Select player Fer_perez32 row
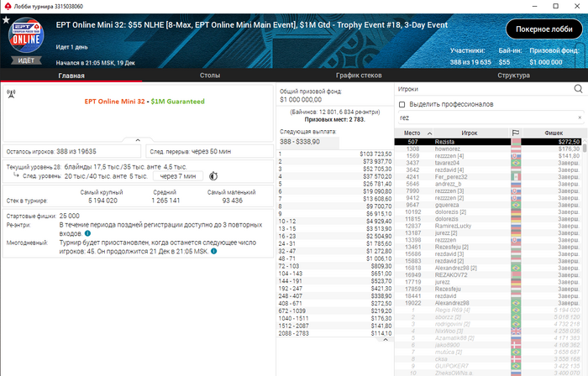Screen dimensions: 588x376 pyautogui.click(x=488, y=177)
